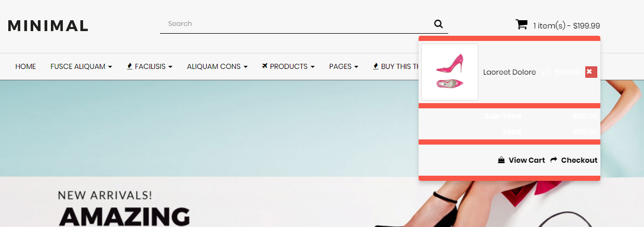
Task: Click the briefcase icon beside View Cart
Action: (501, 160)
